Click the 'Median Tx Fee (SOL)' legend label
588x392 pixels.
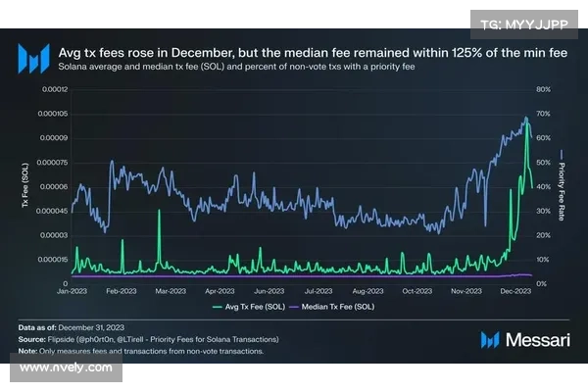coord(338,307)
